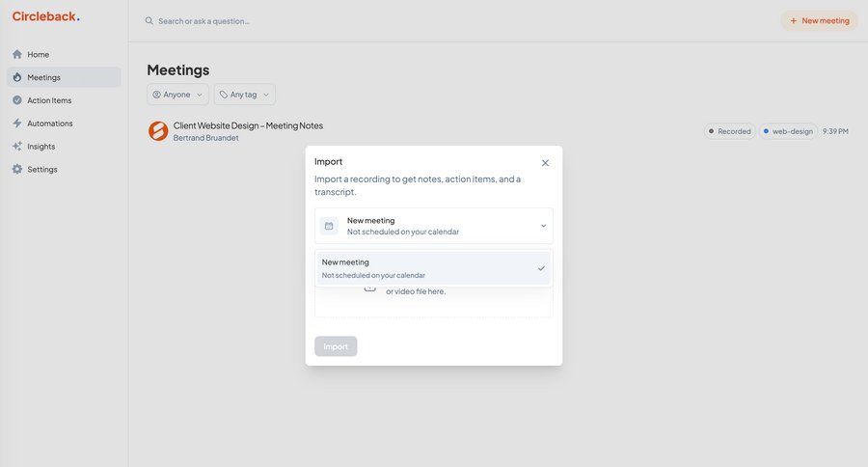Go to Meetings in the sidebar
The width and height of the screenshot is (868, 467).
click(43, 77)
